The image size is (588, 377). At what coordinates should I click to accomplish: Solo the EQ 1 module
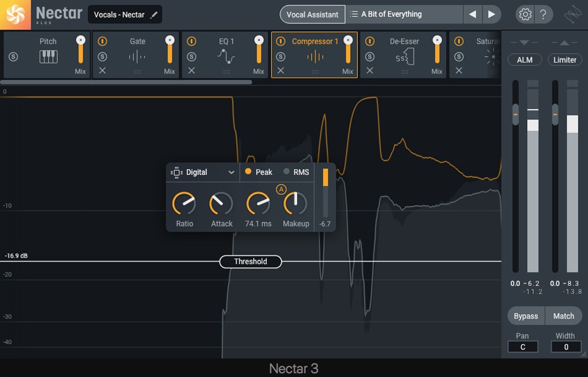pyautogui.click(x=192, y=57)
